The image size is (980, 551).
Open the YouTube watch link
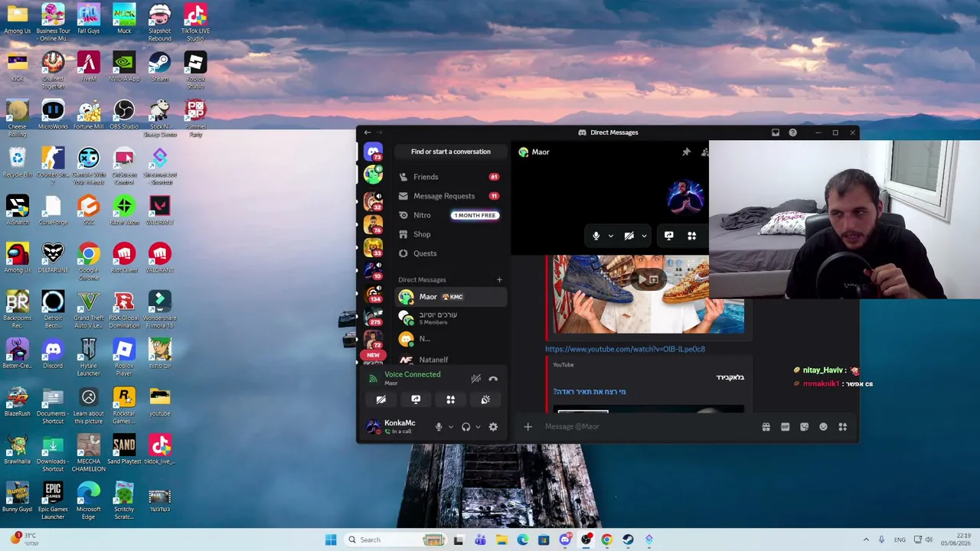tap(625, 349)
